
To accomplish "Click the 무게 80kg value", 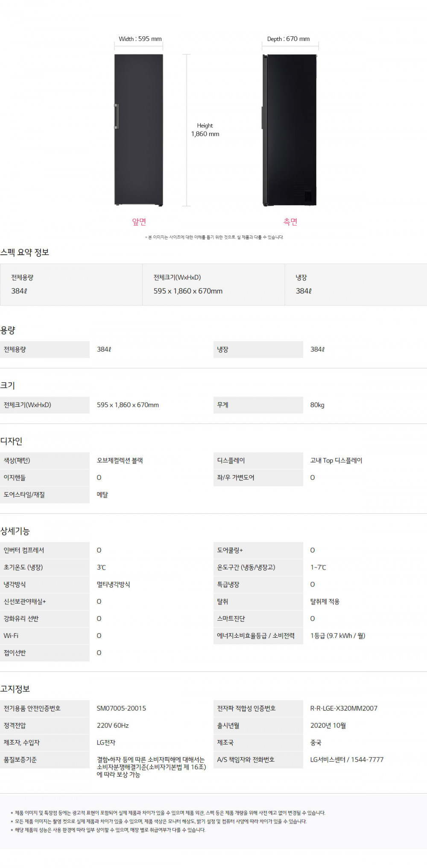I will coord(317,405).
